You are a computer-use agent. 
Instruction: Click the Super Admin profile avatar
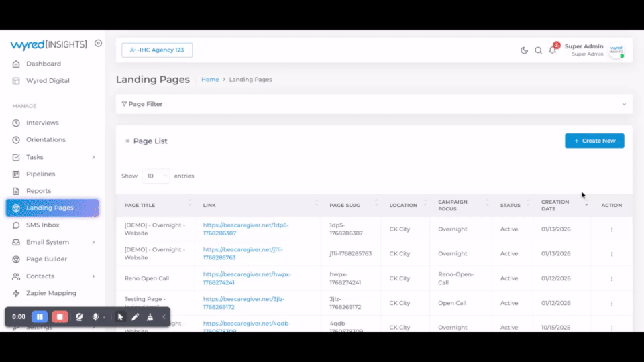[x=616, y=50]
